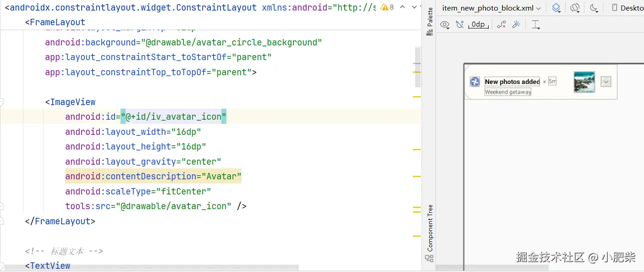Click the expand chevron in preview card
Image resolution: width=644 pixels, height=272 pixels.
tap(606, 82)
